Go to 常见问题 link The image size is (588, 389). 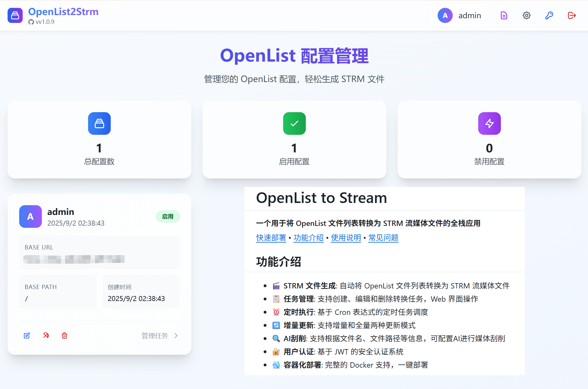pos(383,238)
